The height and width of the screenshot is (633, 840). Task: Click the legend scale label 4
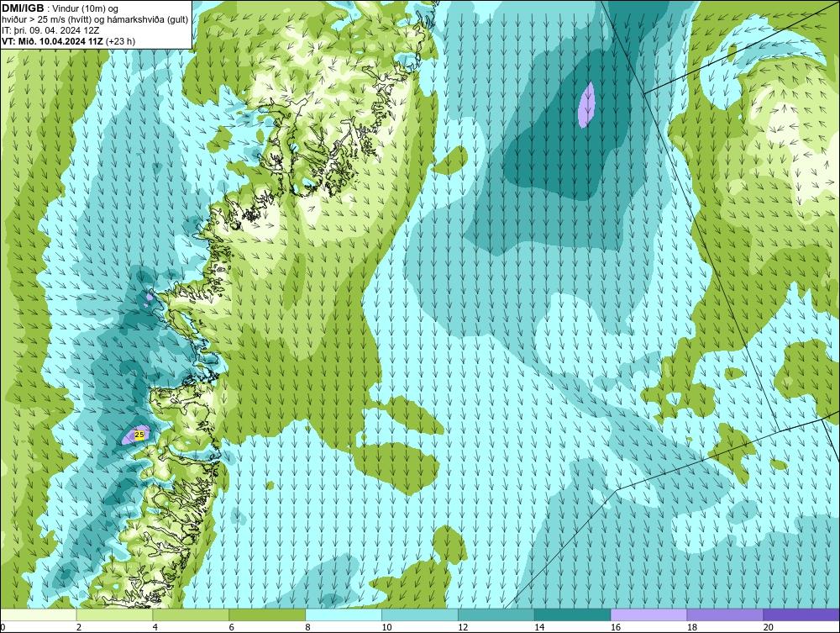[x=155, y=627]
